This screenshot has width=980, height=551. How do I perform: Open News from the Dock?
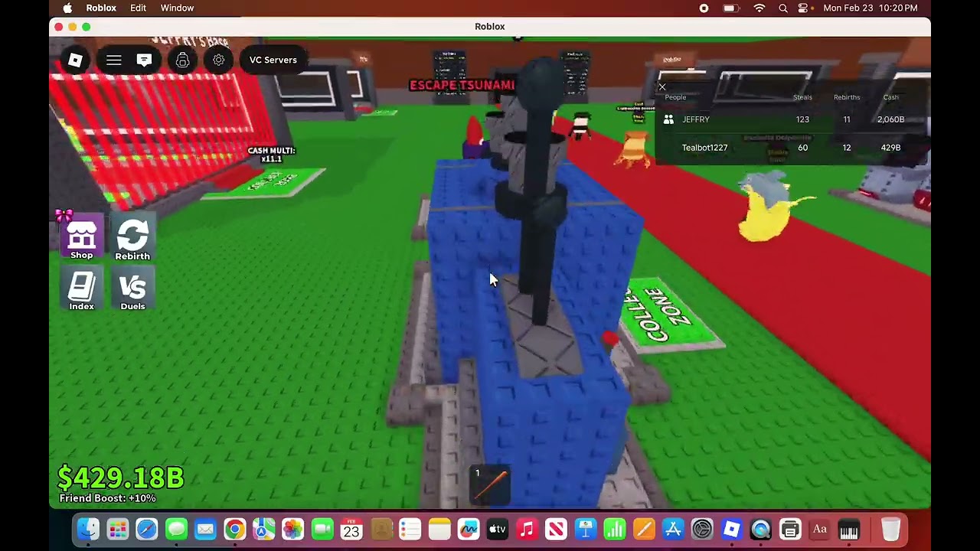pyautogui.click(x=556, y=529)
